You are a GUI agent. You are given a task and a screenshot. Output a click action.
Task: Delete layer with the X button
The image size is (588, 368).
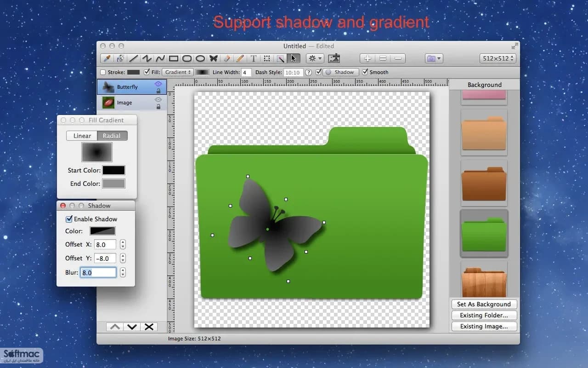pos(149,327)
